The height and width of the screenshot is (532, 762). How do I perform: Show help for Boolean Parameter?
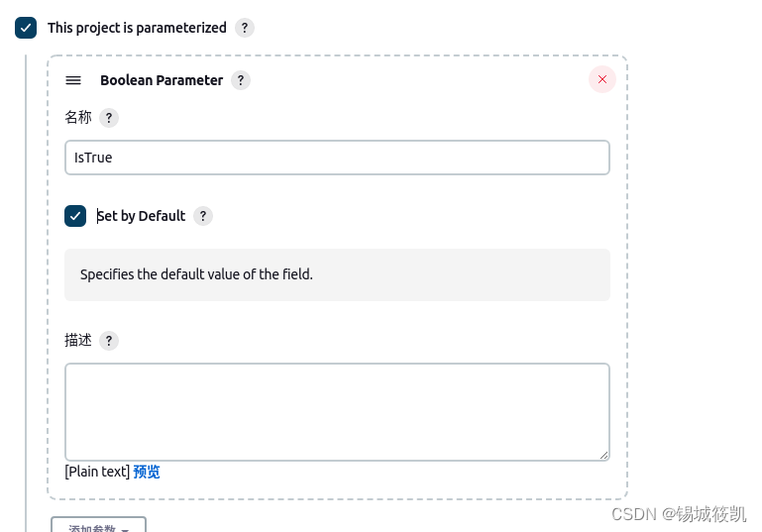pyautogui.click(x=241, y=80)
